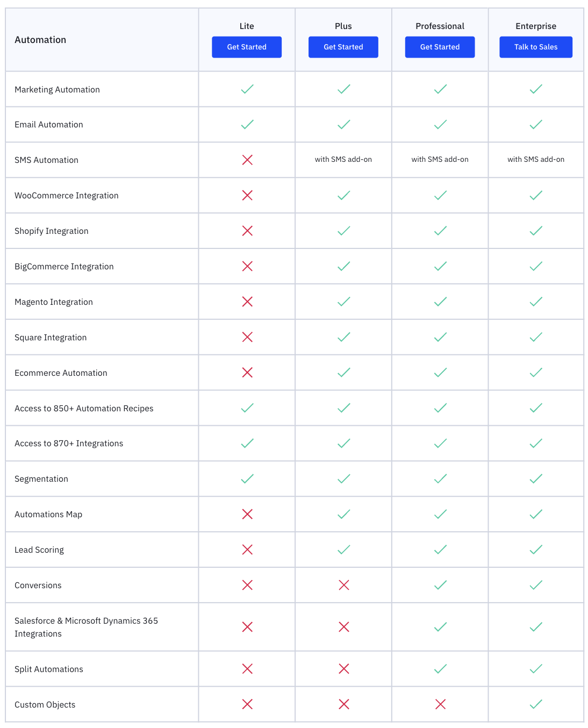Select the red X for Automations Map under Lite
The width and height of the screenshot is (588, 728).
tap(246, 514)
